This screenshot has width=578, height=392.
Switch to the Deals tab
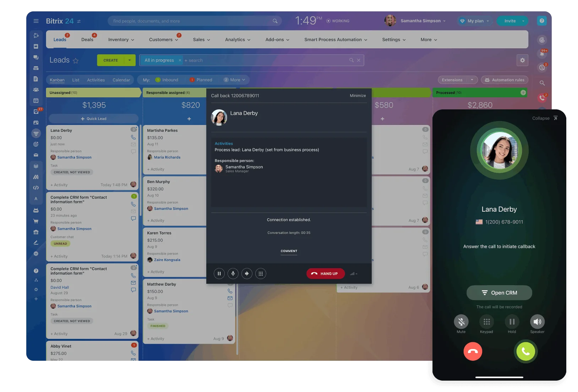87,40
